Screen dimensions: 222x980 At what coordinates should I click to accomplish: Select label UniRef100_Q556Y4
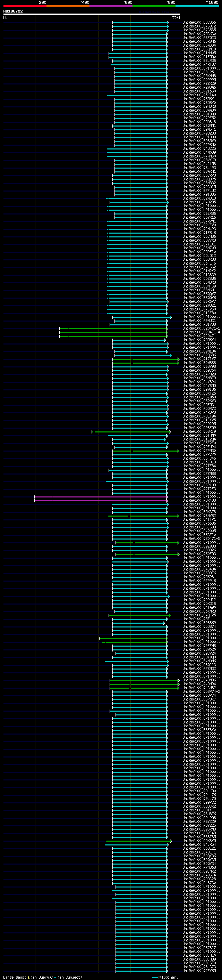pos(199,340)
